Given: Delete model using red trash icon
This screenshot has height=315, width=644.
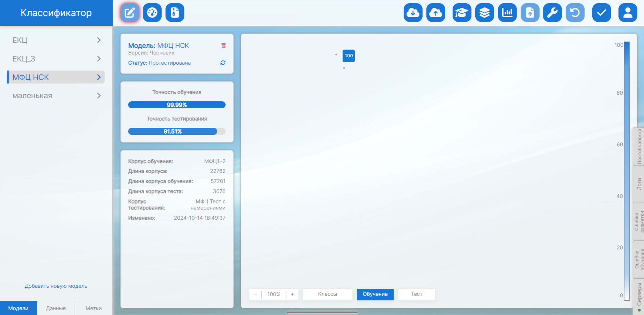Looking at the screenshot, I should click(x=224, y=45).
